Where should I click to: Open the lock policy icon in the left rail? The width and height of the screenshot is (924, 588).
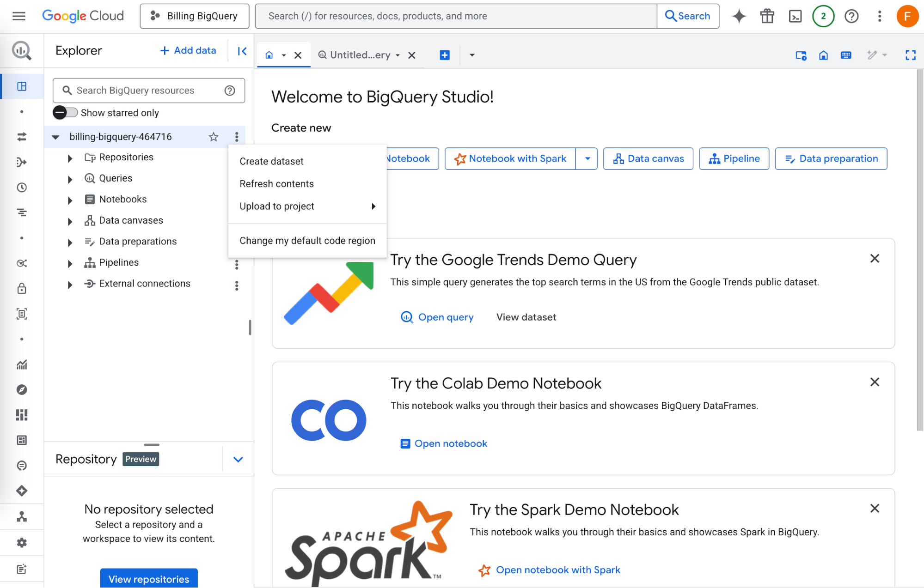[22, 289]
